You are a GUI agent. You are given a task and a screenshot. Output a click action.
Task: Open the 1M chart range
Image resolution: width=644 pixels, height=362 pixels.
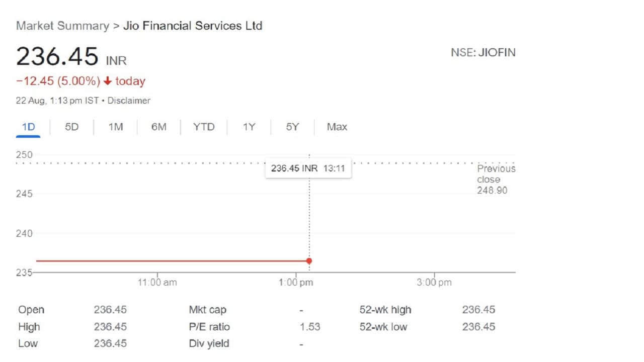click(116, 127)
